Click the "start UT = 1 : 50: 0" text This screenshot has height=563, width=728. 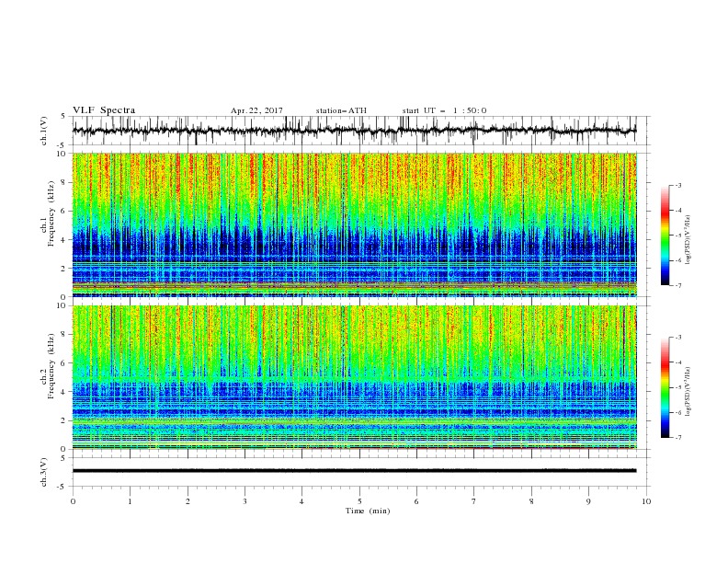(444, 110)
